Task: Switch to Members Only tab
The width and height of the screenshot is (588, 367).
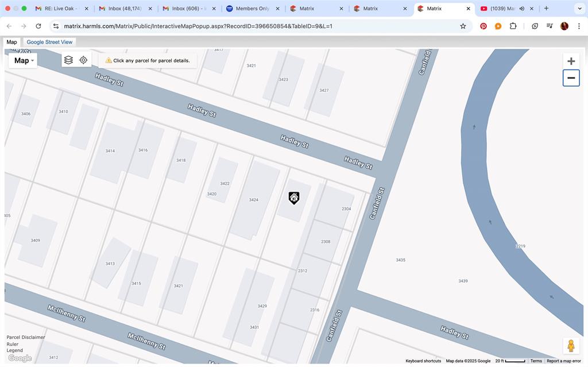Action: click(x=253, y=8)
